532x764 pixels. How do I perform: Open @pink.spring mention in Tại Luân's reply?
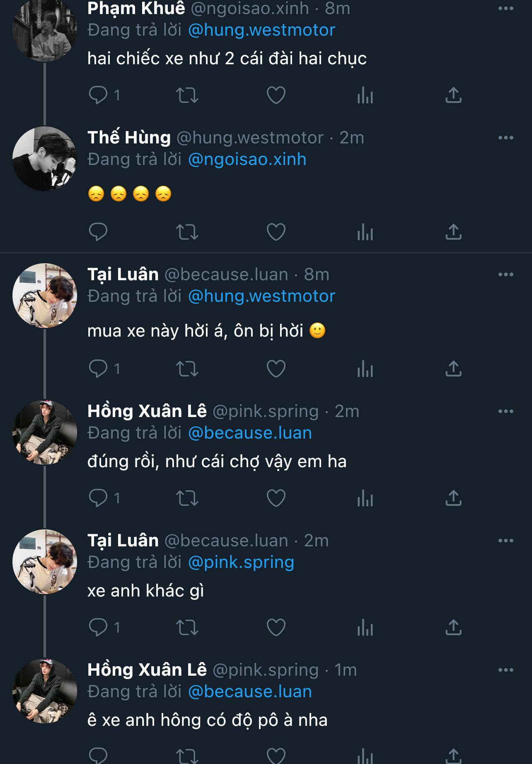pyautogui.click(x=241, y=563)
